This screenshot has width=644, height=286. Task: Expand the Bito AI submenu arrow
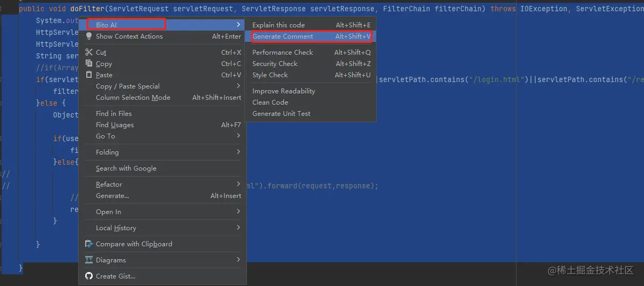point(238,25)
